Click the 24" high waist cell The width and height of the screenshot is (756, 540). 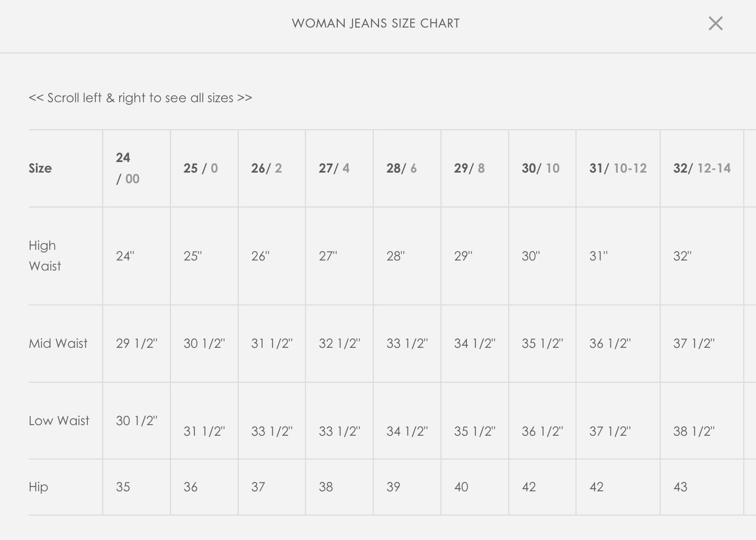coord(125,256)
